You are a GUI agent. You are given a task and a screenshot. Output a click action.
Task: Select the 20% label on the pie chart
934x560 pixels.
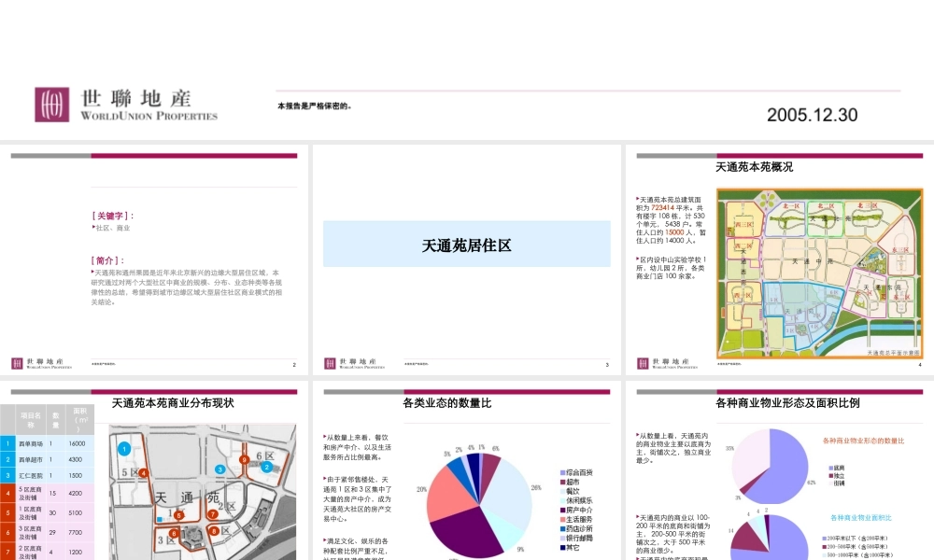tap(422, 489)
